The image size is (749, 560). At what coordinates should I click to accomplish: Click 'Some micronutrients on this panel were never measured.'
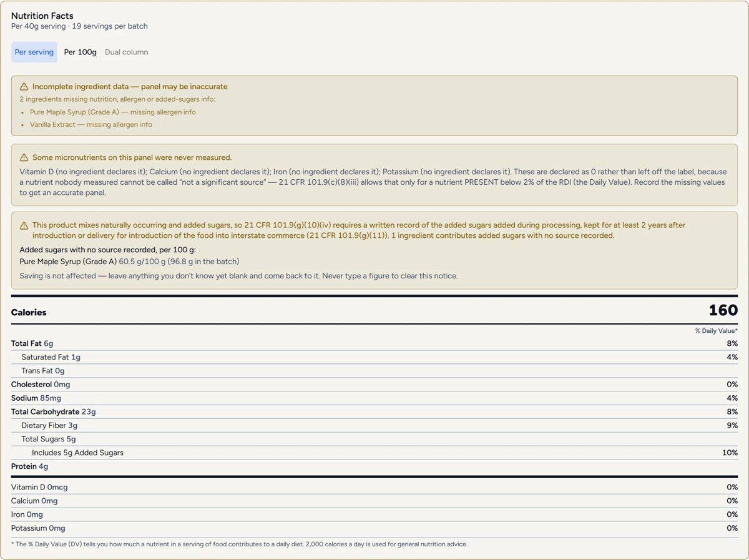[132, 158]
